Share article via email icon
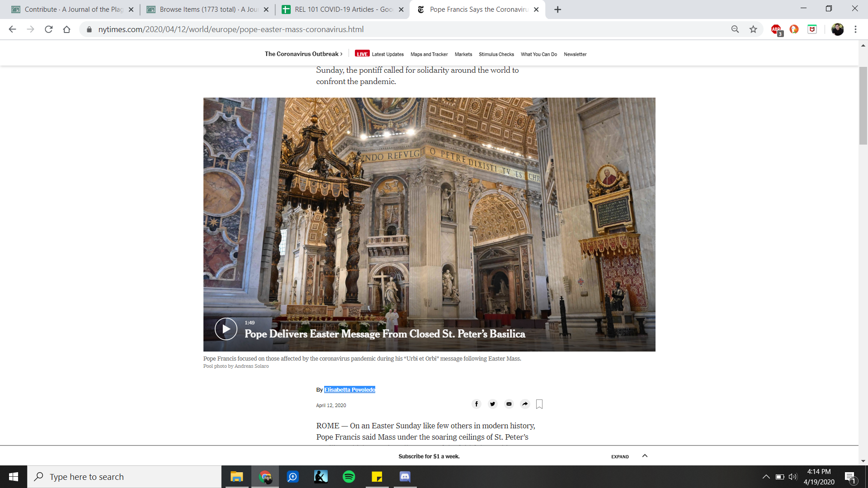This screenshot has width=868, height=488. (x=509, y=404)
